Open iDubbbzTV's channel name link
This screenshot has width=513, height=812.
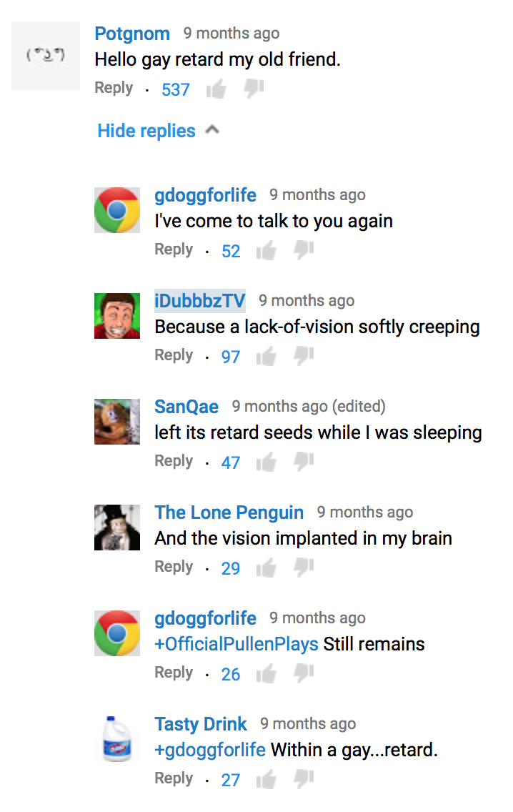200,301
